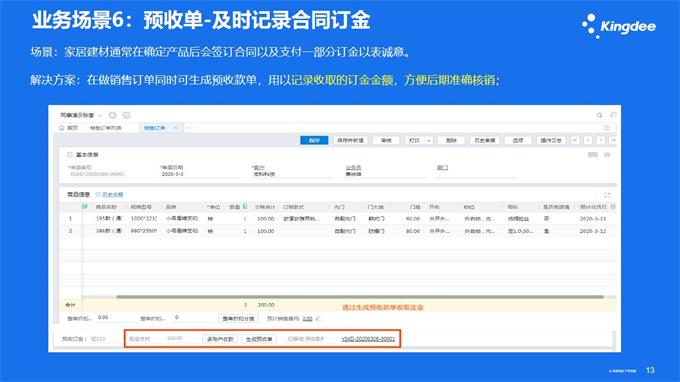Click the 保存并新增 button
This screenshot has height=382, width=680.
pos(350,140)
